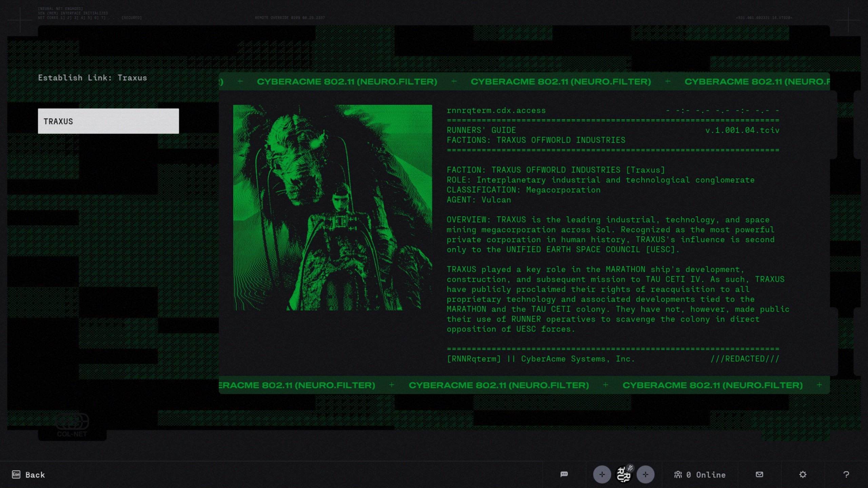
Task: Click the right plus invite slot
Action: [645, 474]
